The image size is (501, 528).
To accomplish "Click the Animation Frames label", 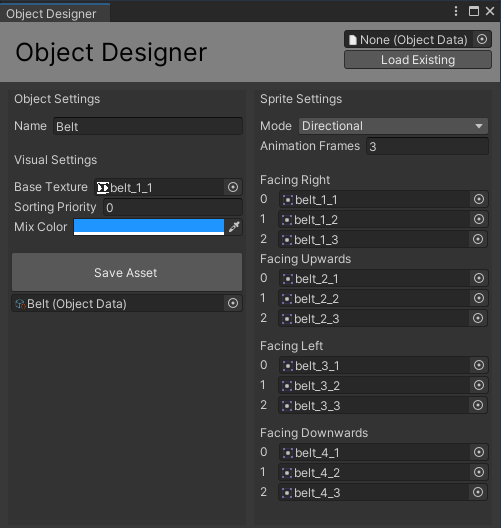I will coord(310,146).
